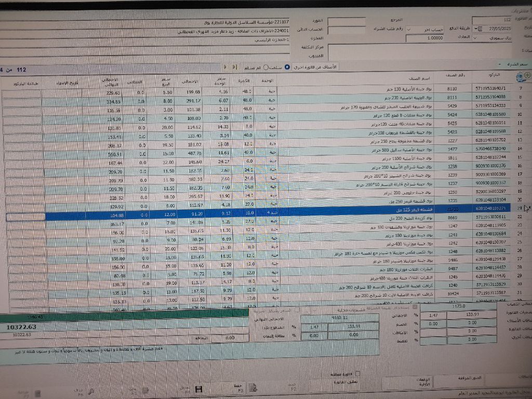
Task: Go to next record arrow
Action: pyautogui.click(x=225, y=67)
